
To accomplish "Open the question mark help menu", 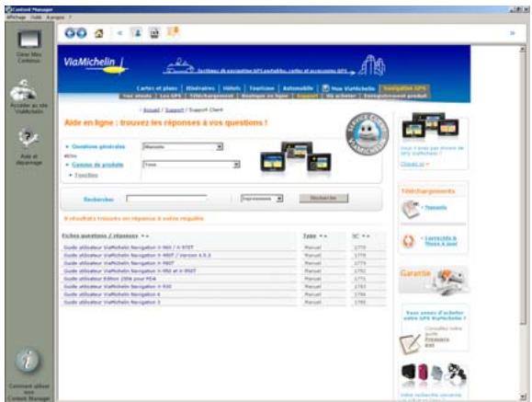I will [x=70, y=17].
